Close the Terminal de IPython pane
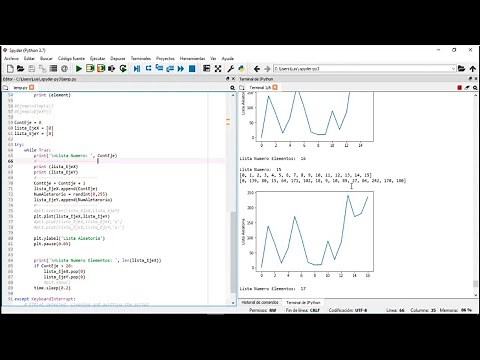 (476, 79)
